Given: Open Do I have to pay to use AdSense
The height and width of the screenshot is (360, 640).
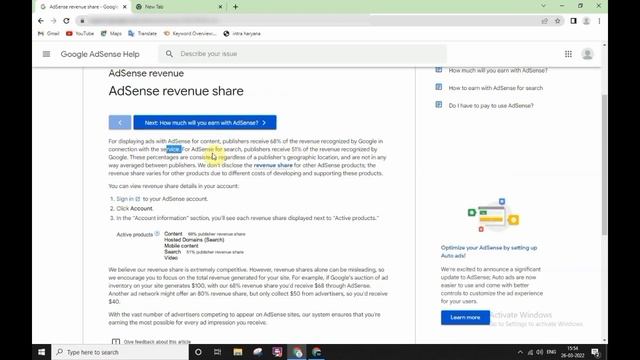Looking at the screenshot, I should (x=491, y=105).
